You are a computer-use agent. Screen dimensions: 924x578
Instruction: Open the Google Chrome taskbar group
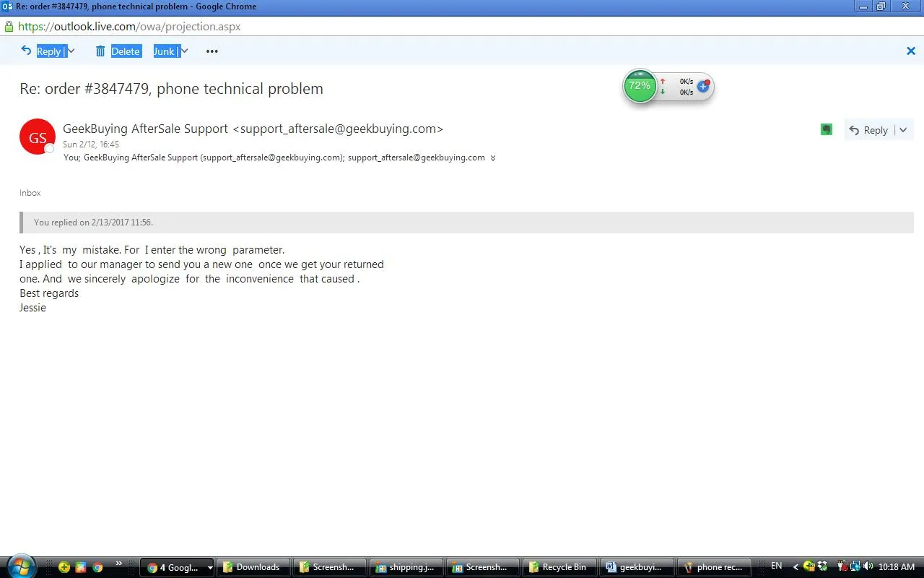click(177, 567)
